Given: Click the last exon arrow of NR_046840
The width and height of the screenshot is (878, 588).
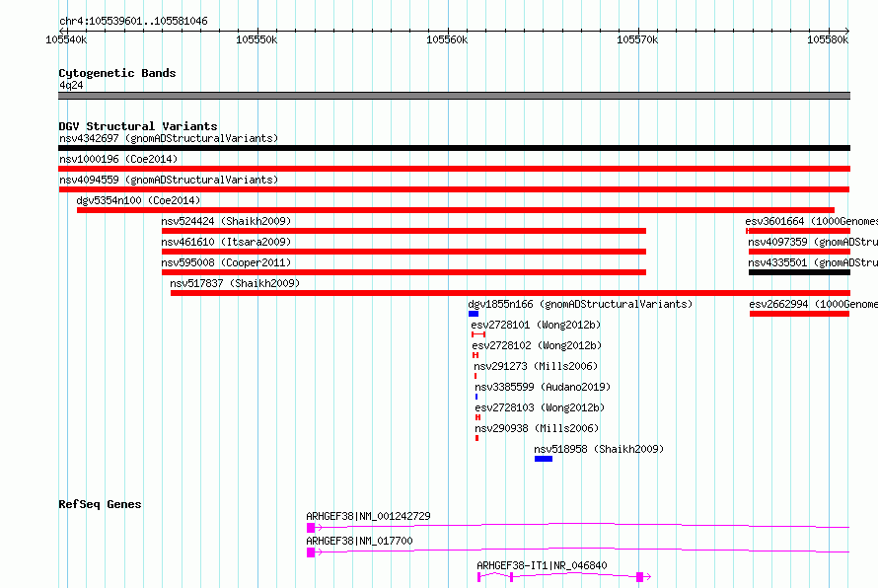Looking at the screenshot, I should click(643, 577).
